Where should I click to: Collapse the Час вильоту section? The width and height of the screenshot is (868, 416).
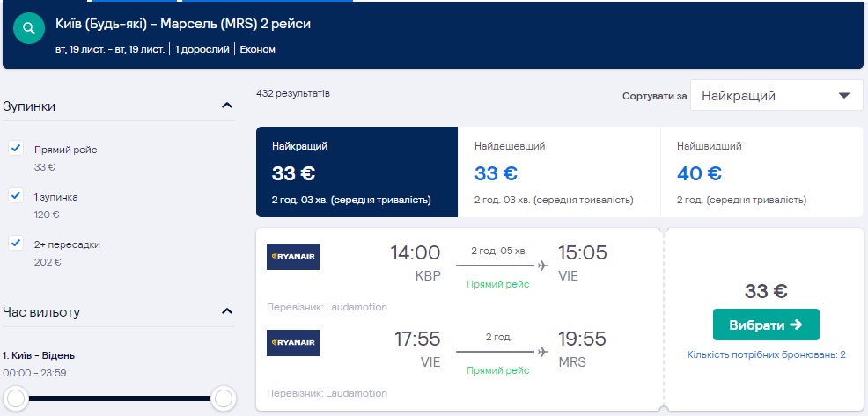tap(227, 311)
